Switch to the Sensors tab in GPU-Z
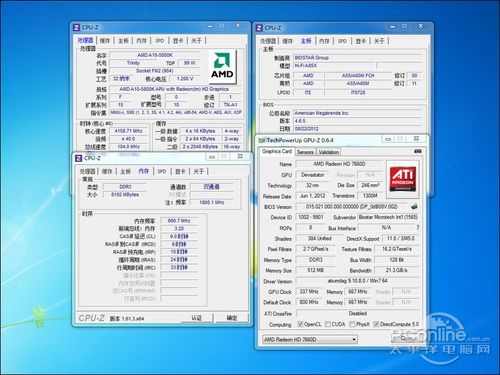 [305, 152]
